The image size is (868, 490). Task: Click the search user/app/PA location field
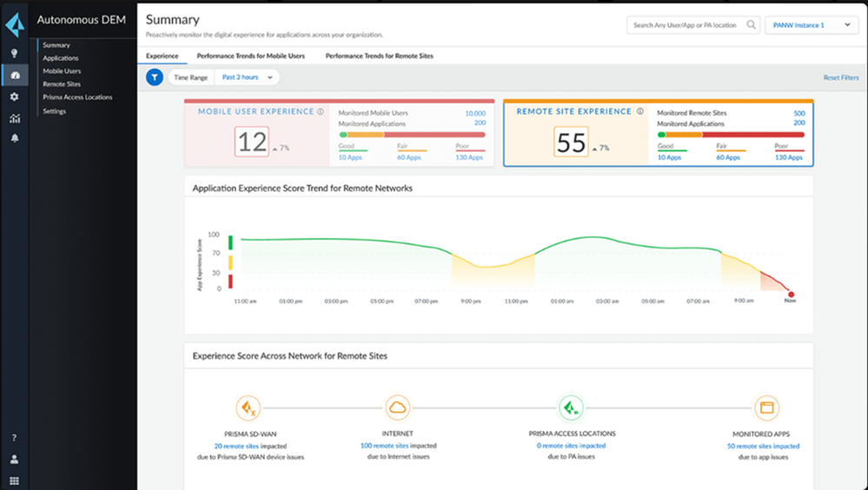tap(686, 25)
